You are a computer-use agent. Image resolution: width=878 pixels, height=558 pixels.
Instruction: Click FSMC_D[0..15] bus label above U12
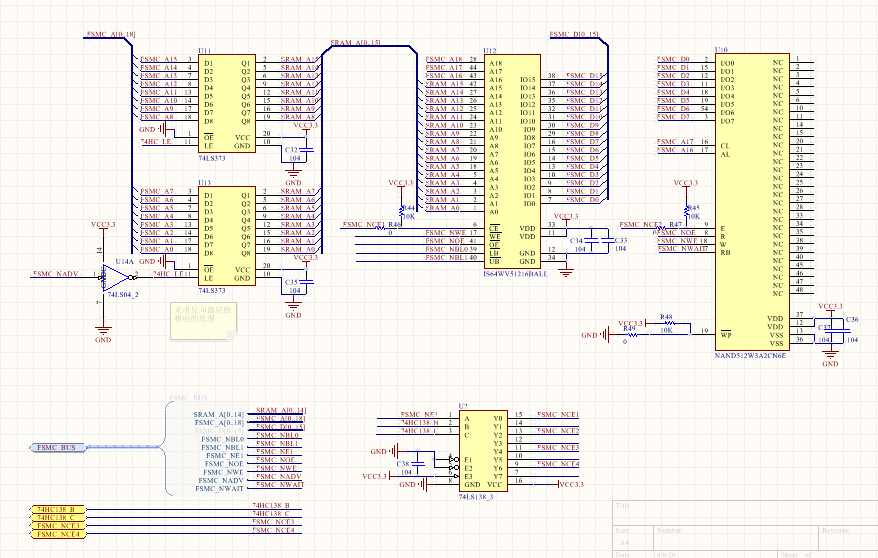(x=574, y=35)
